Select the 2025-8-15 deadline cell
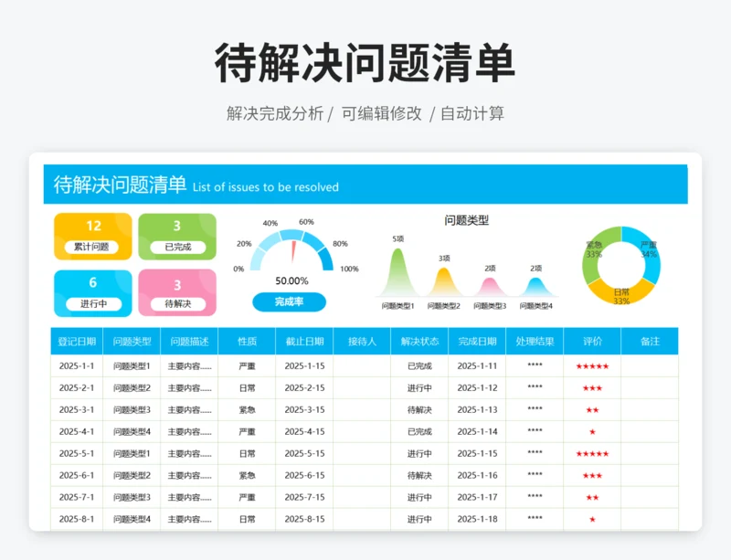 tap(304, 519)
